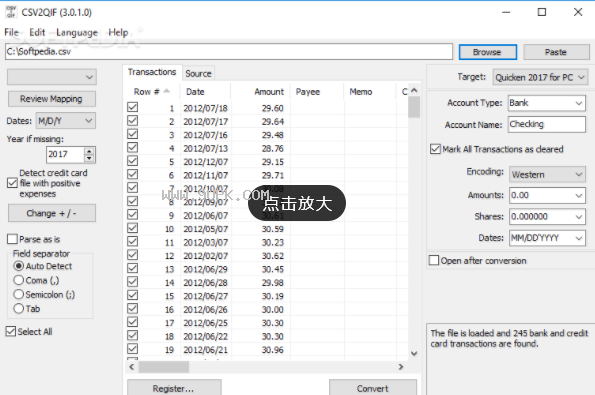Open the Target Quicken 2017 for PC dropdown
The width and height of the screenshot is (595, 395).
[540, 77]
